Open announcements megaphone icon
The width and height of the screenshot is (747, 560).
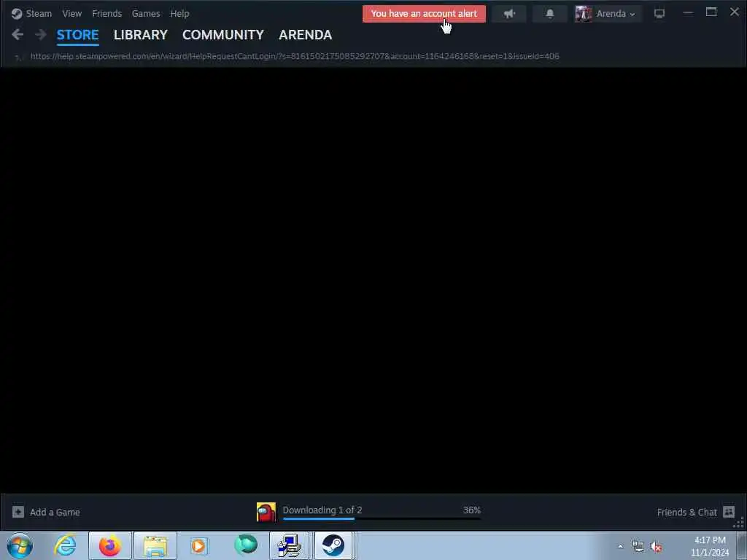pyautogui.click(x=509, y=14)
